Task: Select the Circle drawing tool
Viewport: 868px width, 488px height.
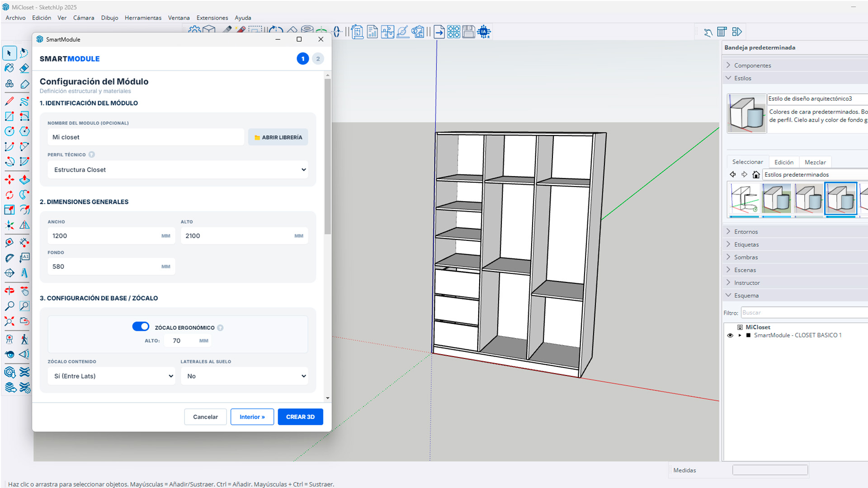Action: coord(9,131)
